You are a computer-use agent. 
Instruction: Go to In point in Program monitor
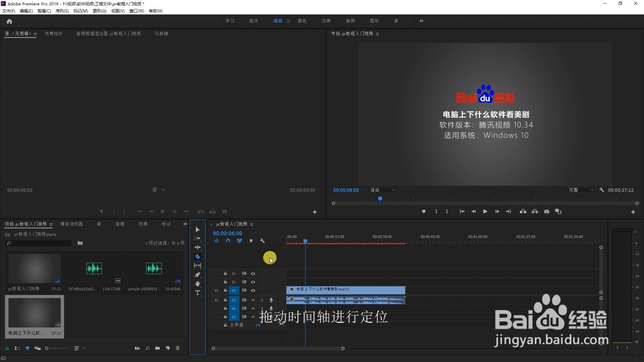[x=462, y=212]
